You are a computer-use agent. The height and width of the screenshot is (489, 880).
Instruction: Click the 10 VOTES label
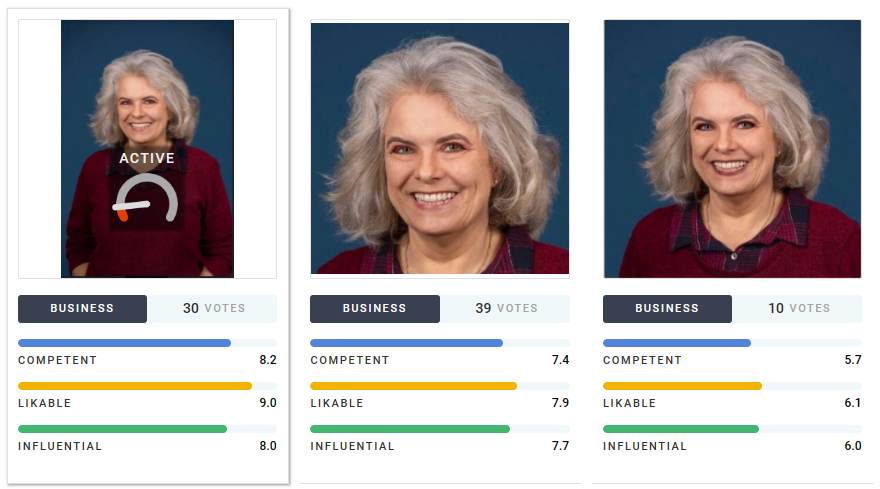(798, 309)
